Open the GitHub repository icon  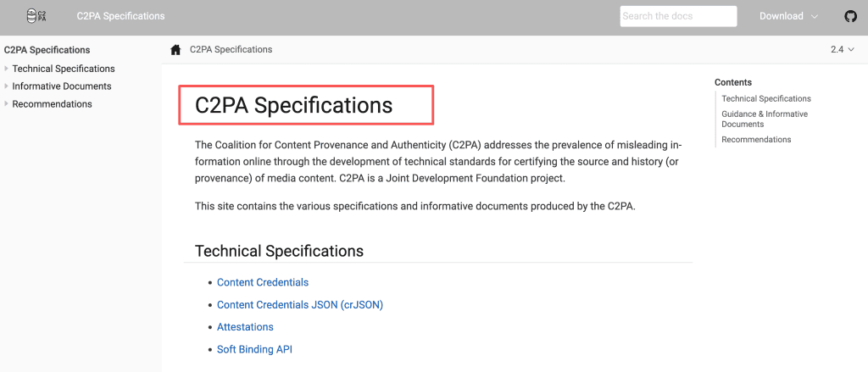850,16
